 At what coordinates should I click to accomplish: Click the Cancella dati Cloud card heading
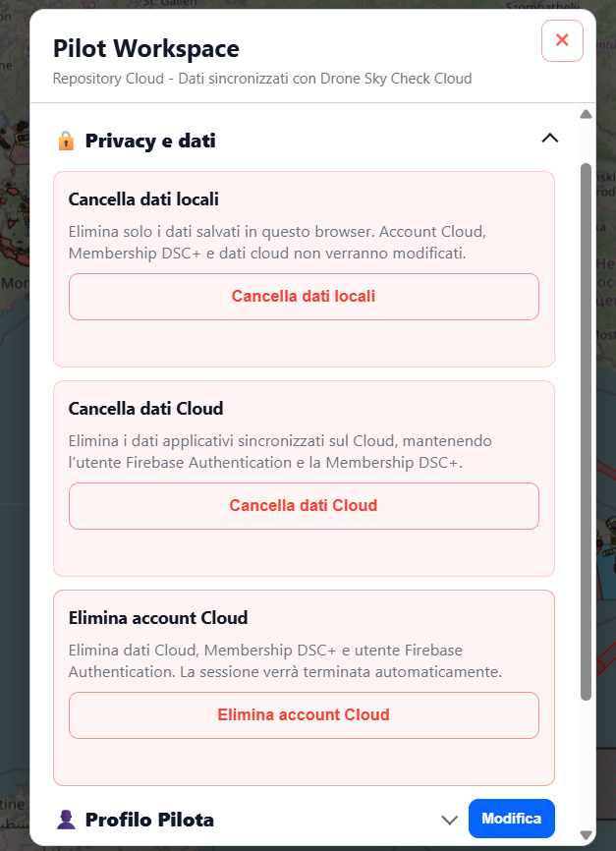(x=145, y=408)
